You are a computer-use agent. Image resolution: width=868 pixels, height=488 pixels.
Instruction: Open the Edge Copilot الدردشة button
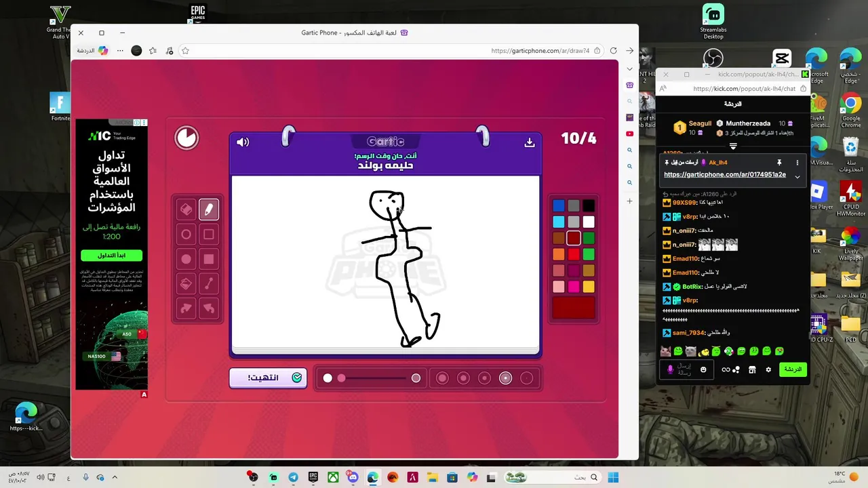[x=93, y=51]
